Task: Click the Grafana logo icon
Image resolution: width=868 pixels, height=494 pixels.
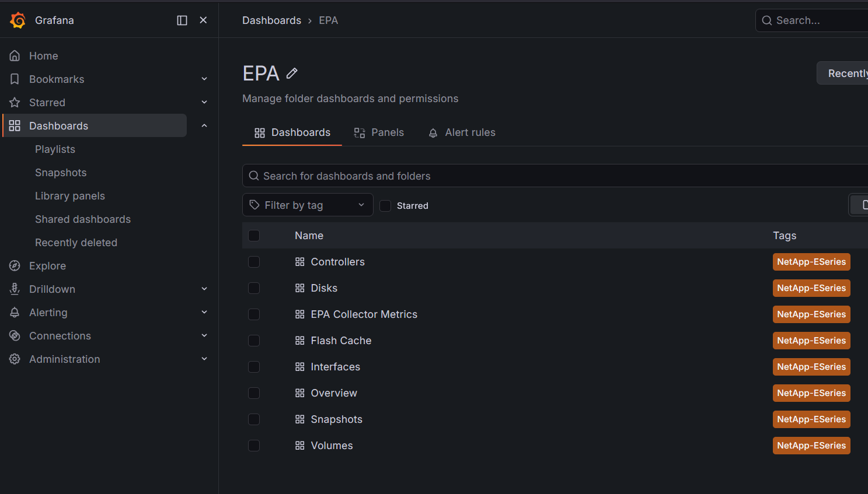Action: click(18, 20)
